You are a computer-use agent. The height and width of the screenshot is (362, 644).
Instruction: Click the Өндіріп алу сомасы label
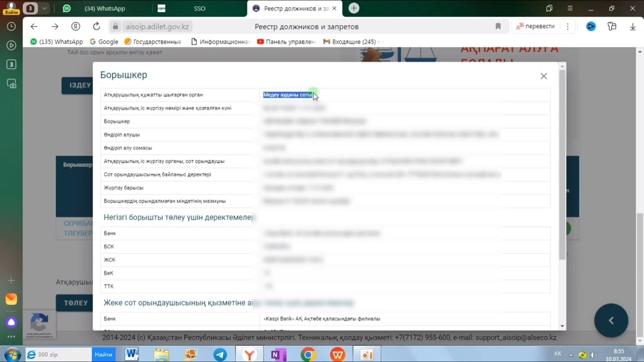coord(128,148)
